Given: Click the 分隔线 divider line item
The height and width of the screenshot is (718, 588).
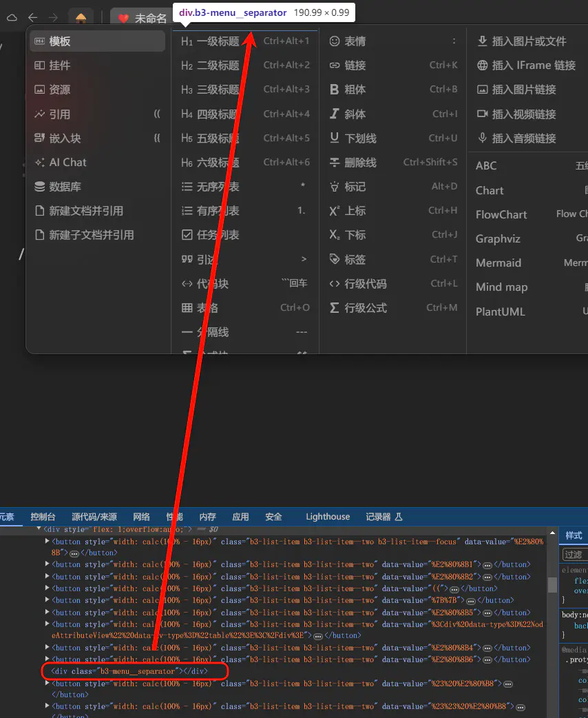Looking at the screenshot, I should pyautogui.click(x=245, y=332).
